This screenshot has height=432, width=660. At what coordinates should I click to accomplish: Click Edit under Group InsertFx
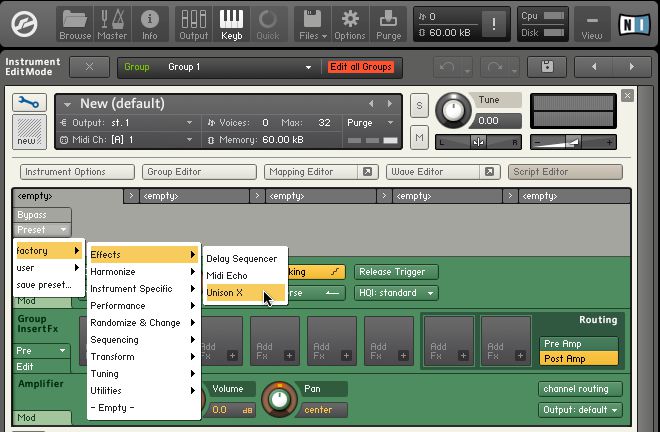[x=42, y=367]
